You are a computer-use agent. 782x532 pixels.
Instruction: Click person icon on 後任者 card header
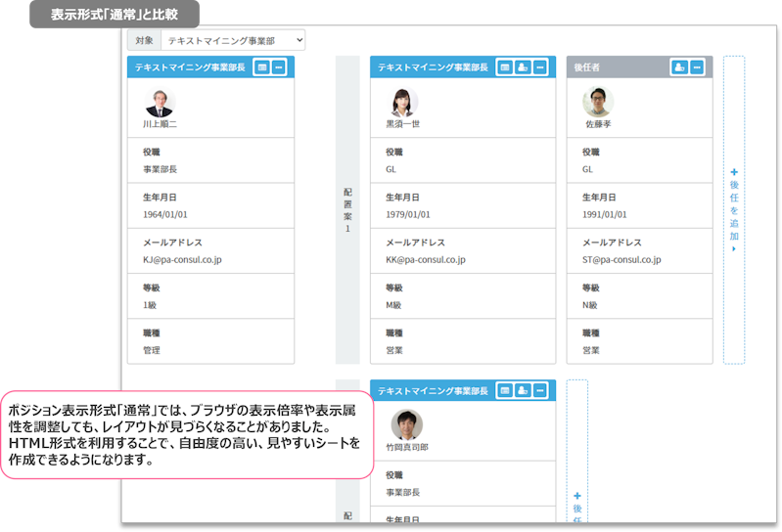(679, 66)
